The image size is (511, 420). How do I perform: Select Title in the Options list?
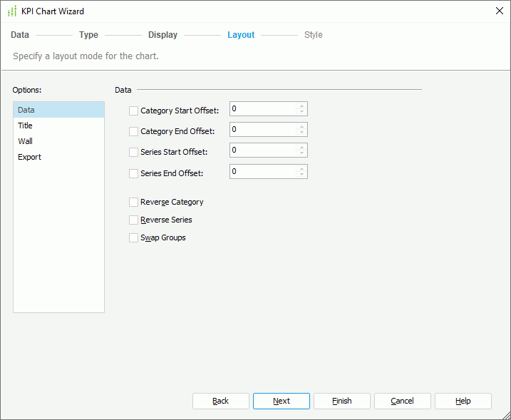pyautogui.click(x=58, y=126)
